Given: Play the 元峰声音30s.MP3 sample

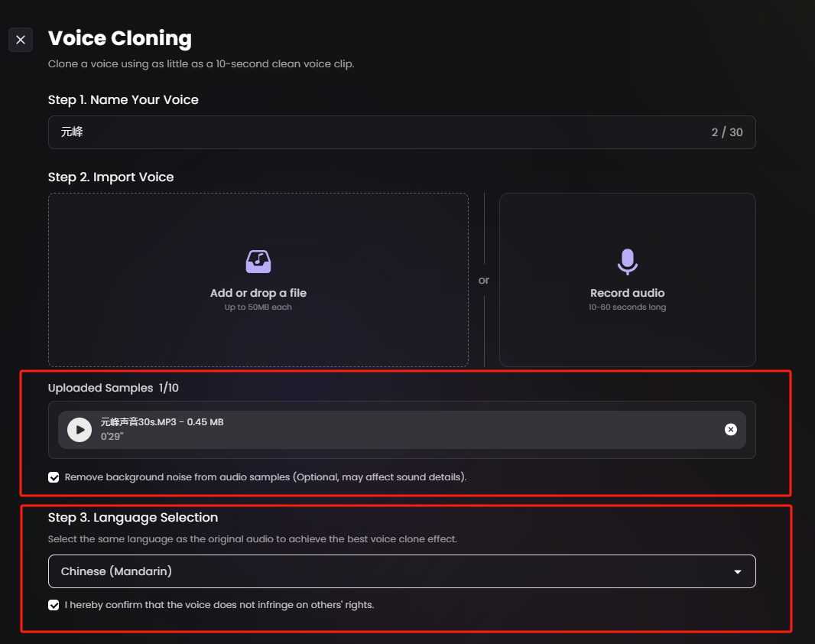Looking at the screenshot, I should click(x=80, y=430).
